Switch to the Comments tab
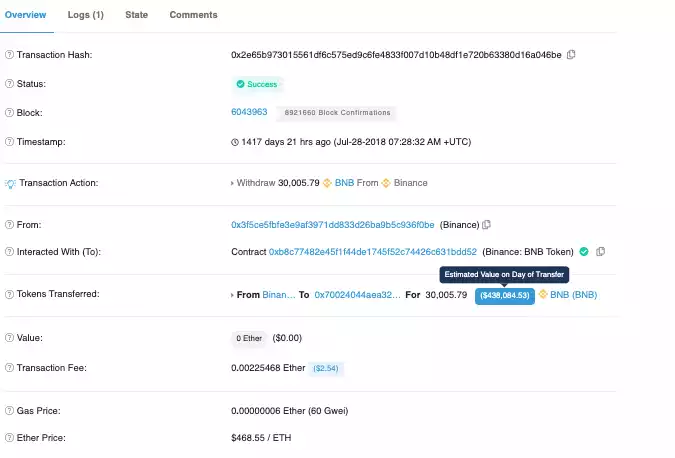The image size is (675, 458). [193, 15]
